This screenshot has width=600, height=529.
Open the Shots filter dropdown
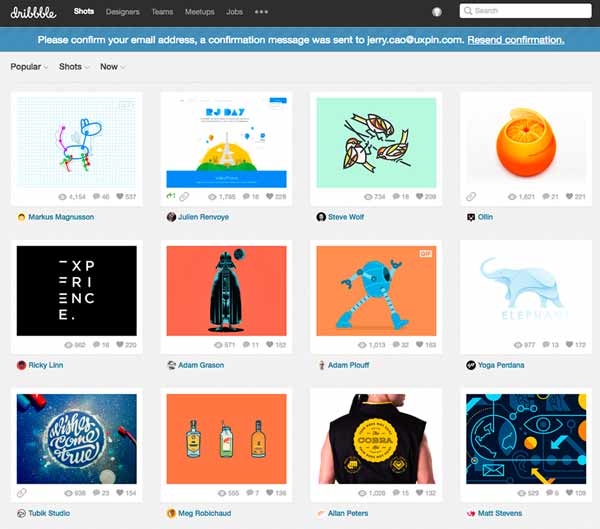(x=74, y=67)
